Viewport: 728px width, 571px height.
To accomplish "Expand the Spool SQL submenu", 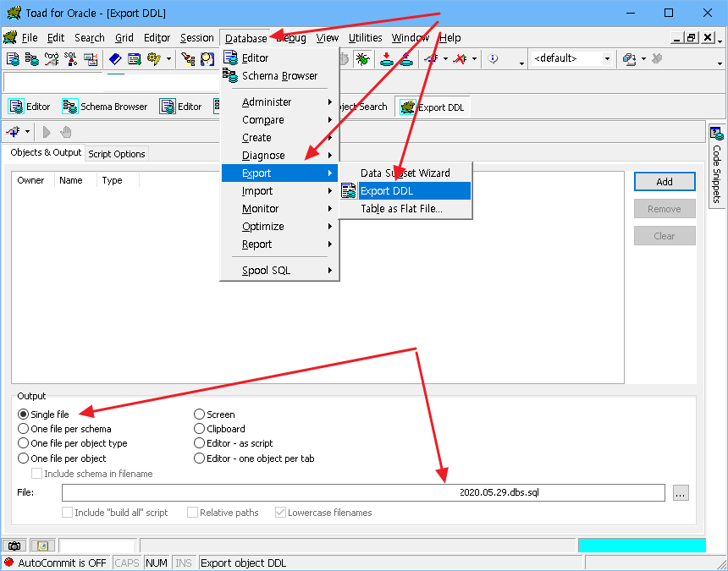I will click(279, 271).
